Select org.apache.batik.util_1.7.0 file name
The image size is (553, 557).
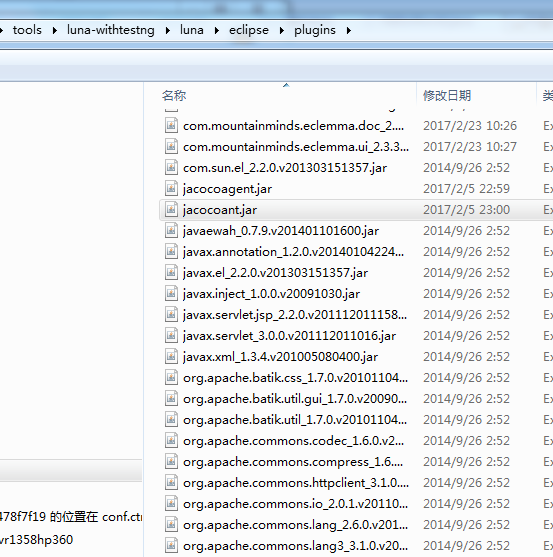click(x=295, y=420)
